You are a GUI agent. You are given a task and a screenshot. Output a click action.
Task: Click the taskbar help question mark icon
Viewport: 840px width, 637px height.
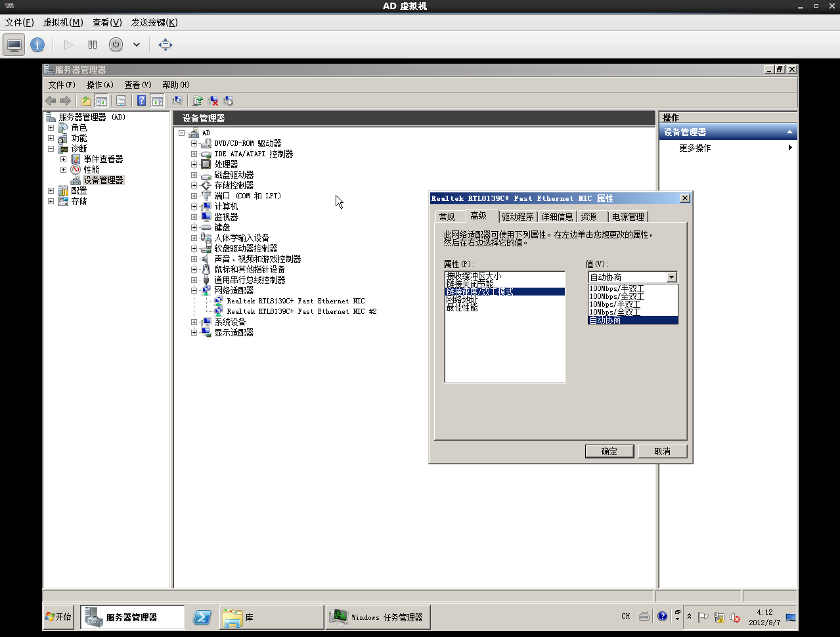[x=662, y=617]
